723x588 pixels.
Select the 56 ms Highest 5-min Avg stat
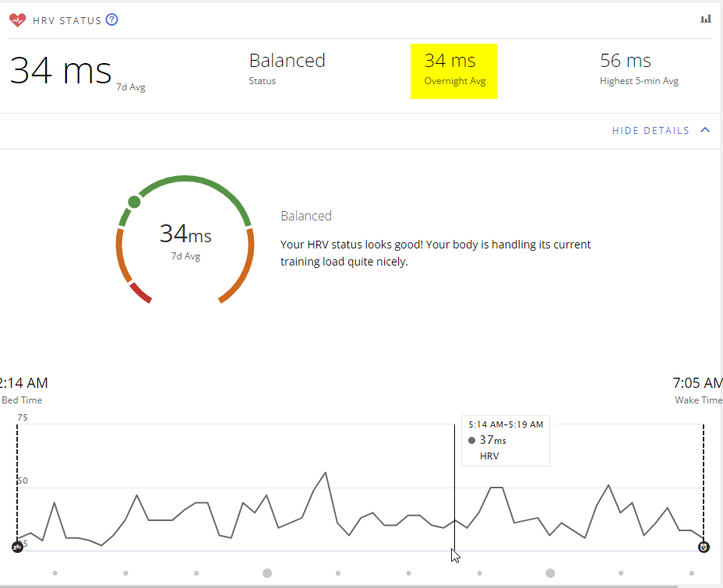point(639,69)
